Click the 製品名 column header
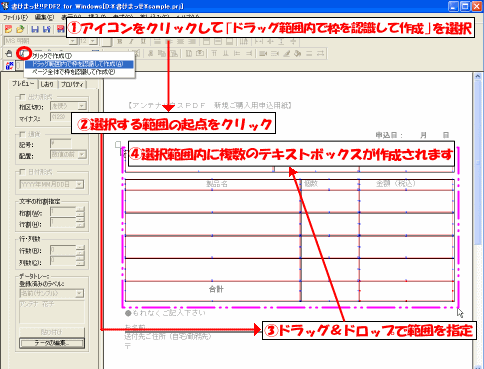This screenshot has width=484, height=369. tap(217, 184)
